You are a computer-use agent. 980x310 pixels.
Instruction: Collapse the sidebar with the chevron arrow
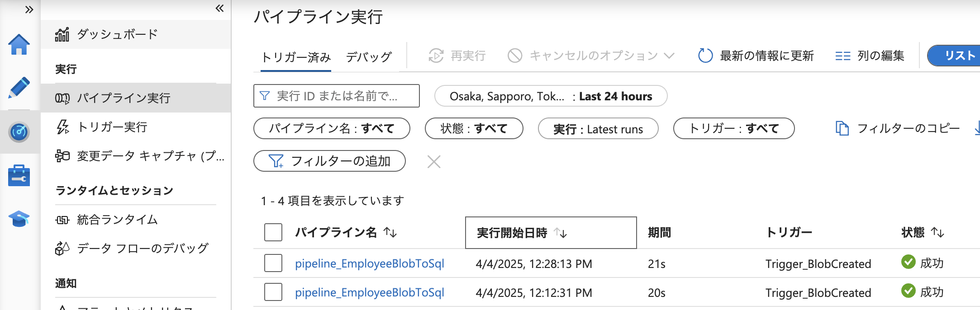pos(219,8)
